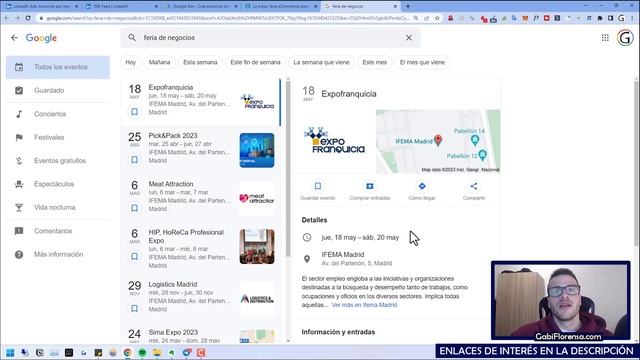Bookmark the HIP HoReCa Profesional Expo event

pos(134,256)
